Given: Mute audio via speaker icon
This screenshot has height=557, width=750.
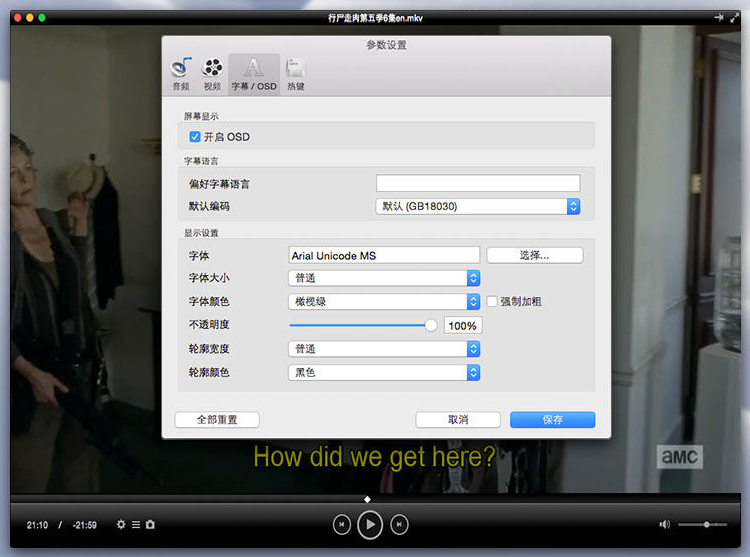Looking at the screenshot, I should point(664,524).
